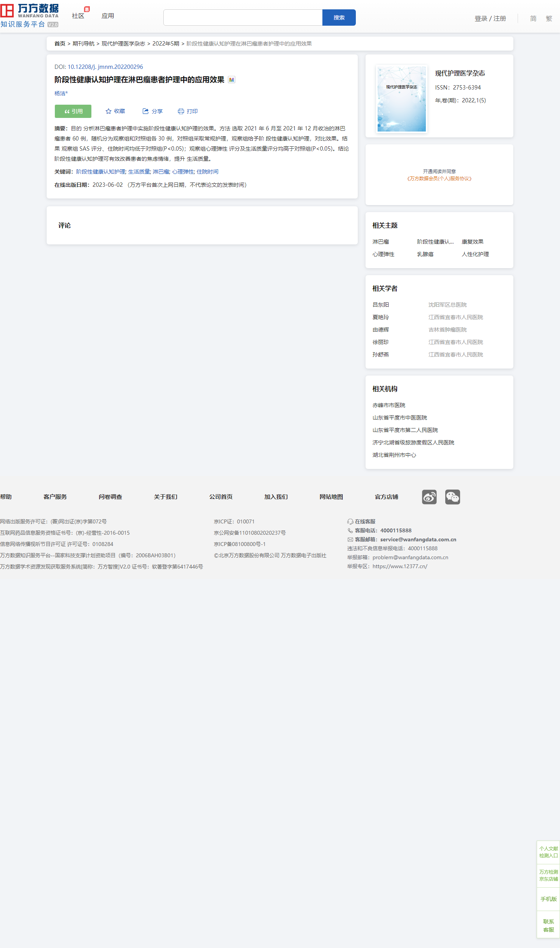Open related scholar 由德辉
The width and height of the screenshot is (560, 948).
click(x=381, y=330)
